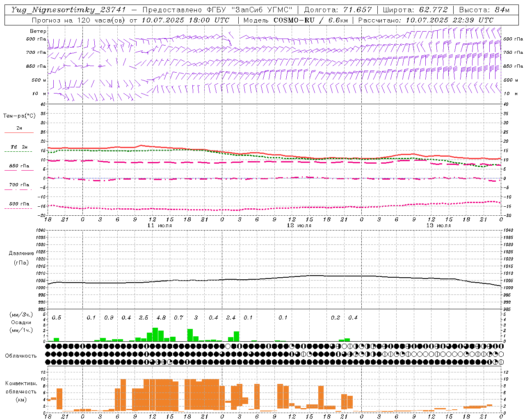The width and height of the screenshot is (525, 420).
Task: Click the green dashed sample under 'Td 2м'
Action: point(18,152)
